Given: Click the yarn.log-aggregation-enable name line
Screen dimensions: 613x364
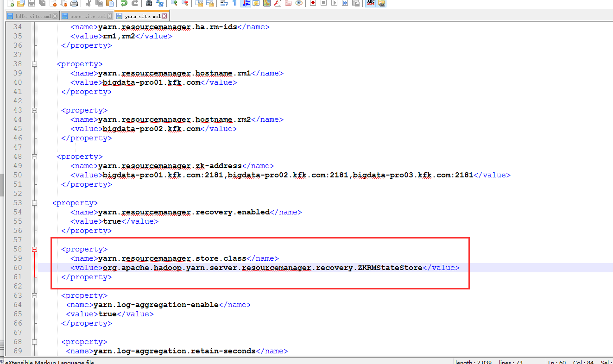Looking at the screenshot, I should [158, 305].
